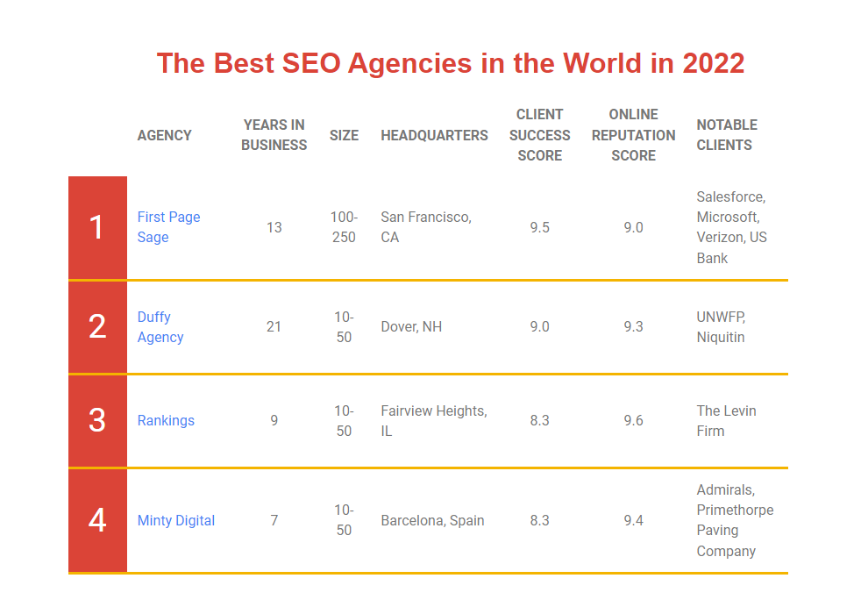This screenshot has height=614, width=868.
Task: Click the 'San Francisco, CA' headquarters cell
Action: tap(426, 227)
